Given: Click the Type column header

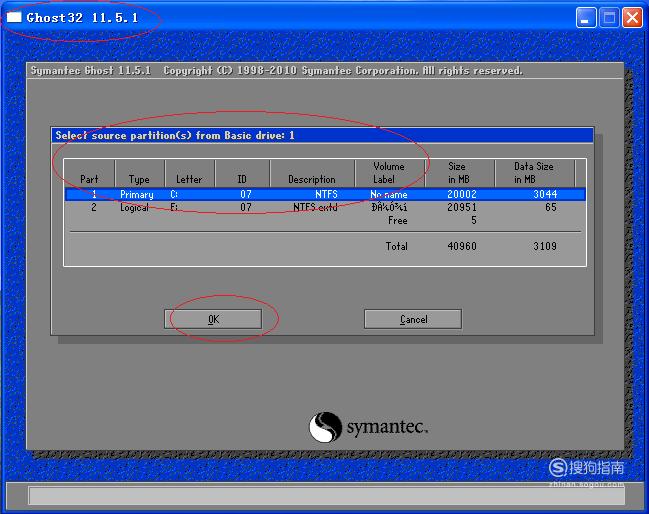Looking at the screenshot, I should point(139,173).
